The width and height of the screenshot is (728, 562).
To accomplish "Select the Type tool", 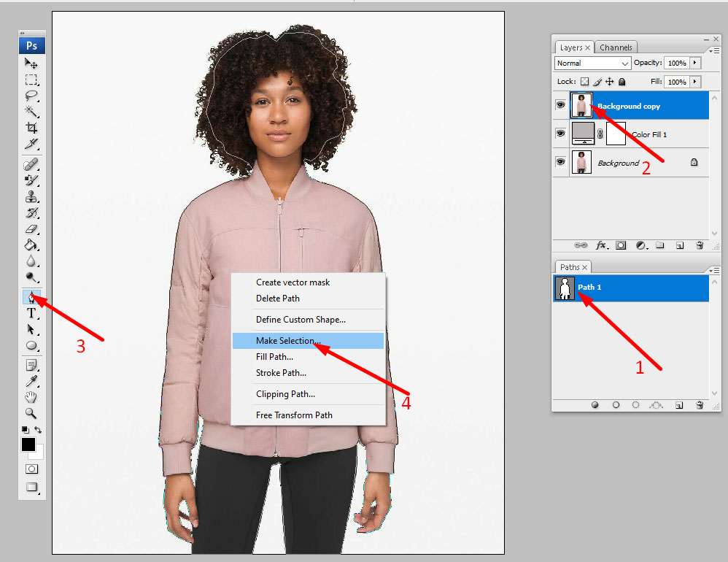I will click(31, 313).
